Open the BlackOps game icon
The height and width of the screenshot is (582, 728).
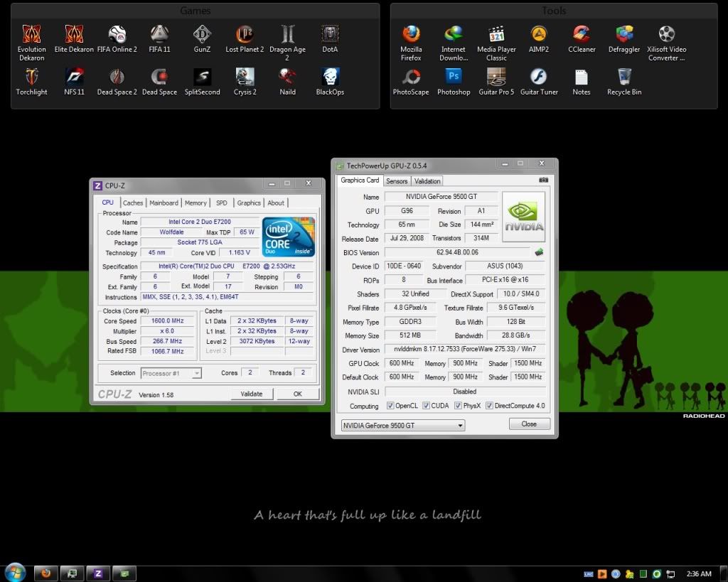tap(330, 82)
